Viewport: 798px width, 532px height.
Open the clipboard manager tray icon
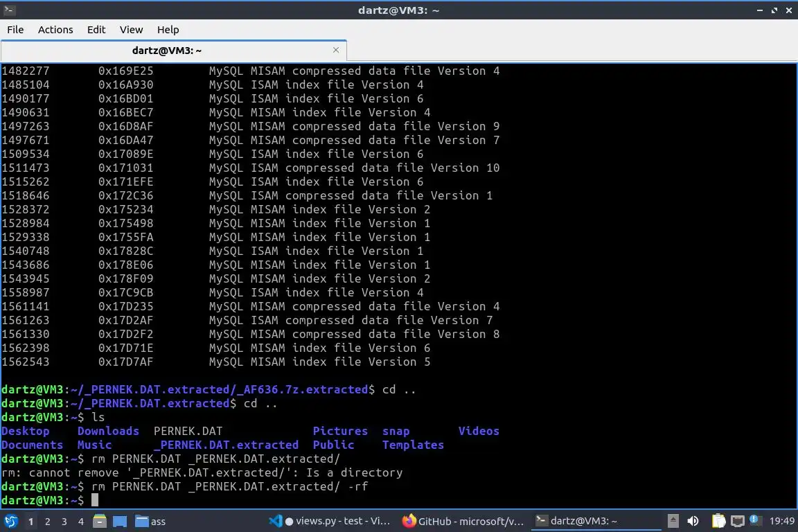click(x=718, y=521)
